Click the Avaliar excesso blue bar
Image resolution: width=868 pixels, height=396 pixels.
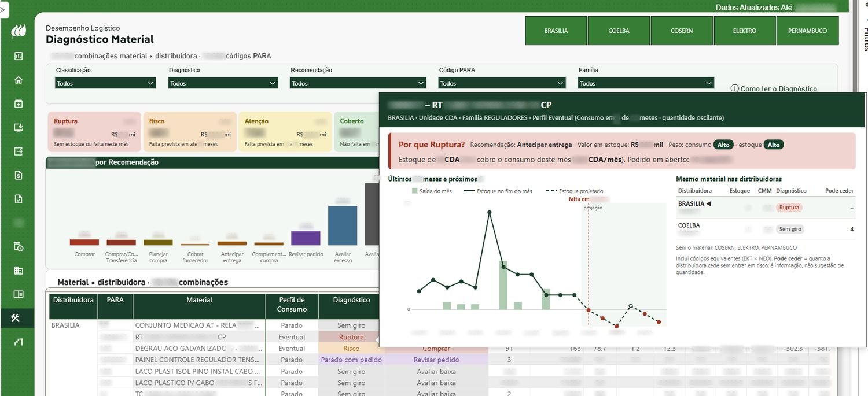(343, 225)
